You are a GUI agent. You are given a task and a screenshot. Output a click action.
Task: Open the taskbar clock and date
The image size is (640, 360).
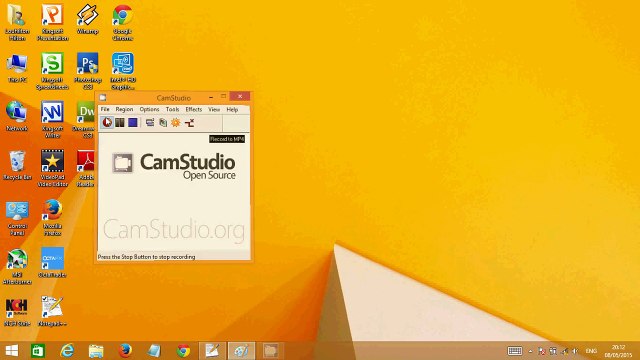(618, 351)
